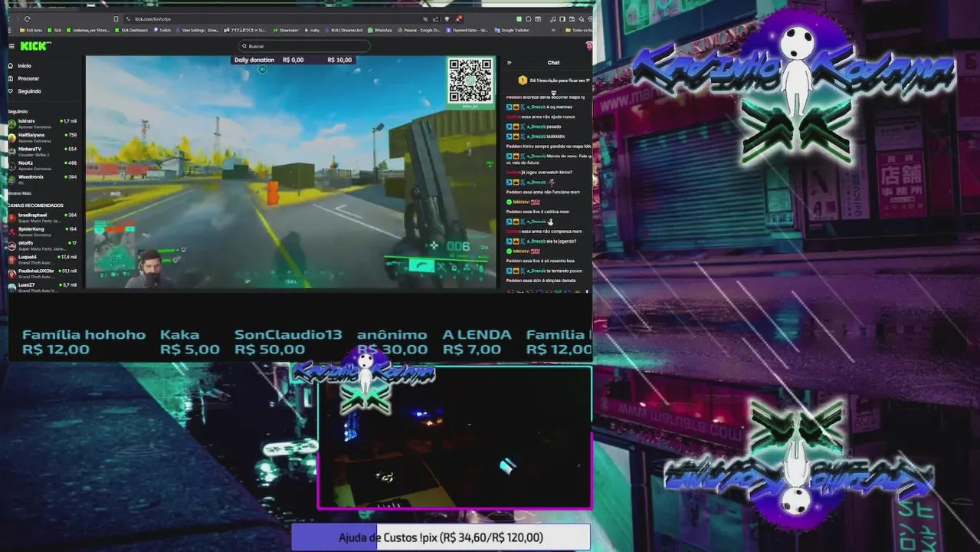The width and height of the screenshot is (980, 552).
Task: Click the Buscar search field
Action: 304,46
